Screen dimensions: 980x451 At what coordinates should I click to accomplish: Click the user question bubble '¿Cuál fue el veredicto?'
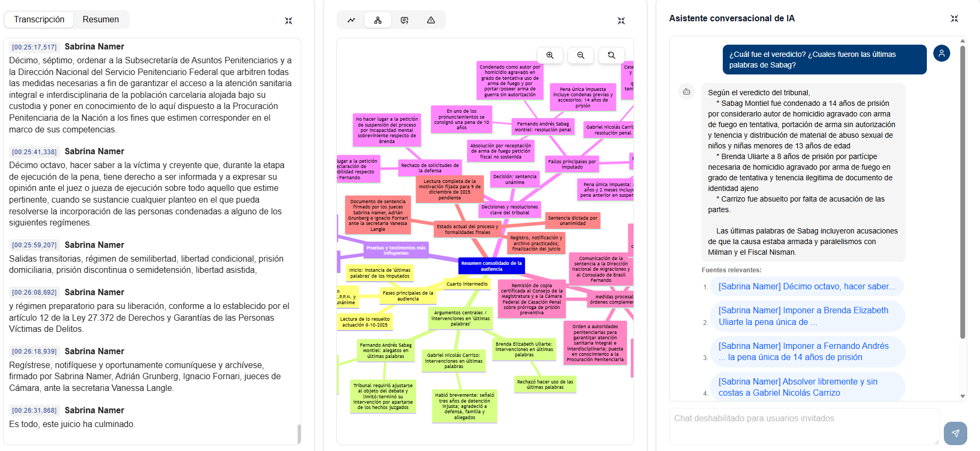point(824,60)
